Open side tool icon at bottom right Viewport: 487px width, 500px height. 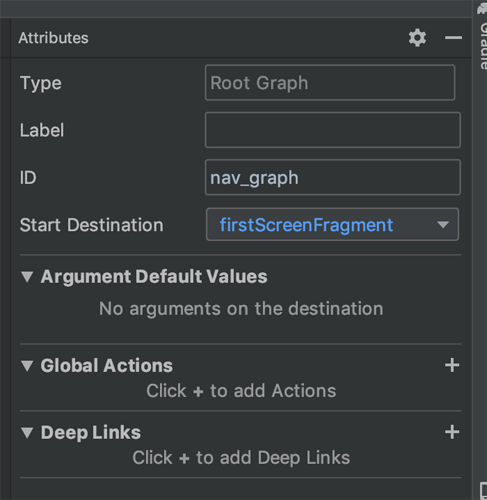[484, 491]
